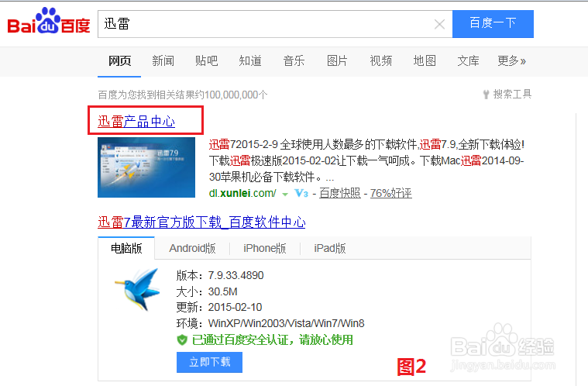Click the result count text 100,000,000个
The width and height of the screenshot is (588, 386).
[x=236, y=95]
